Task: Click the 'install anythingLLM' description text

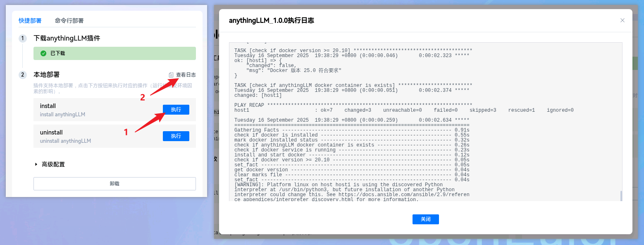Action: [62, 115]
